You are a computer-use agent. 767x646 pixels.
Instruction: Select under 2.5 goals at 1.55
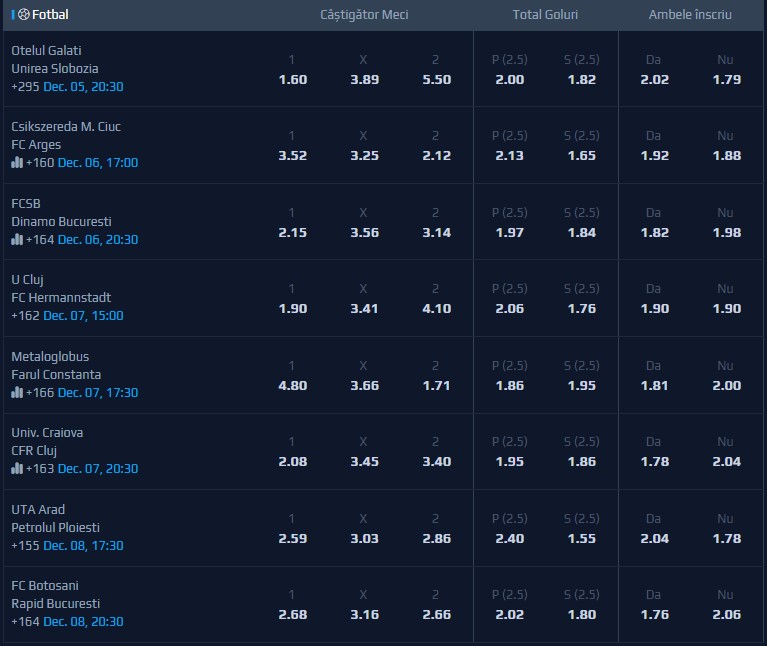coord(582,538)
